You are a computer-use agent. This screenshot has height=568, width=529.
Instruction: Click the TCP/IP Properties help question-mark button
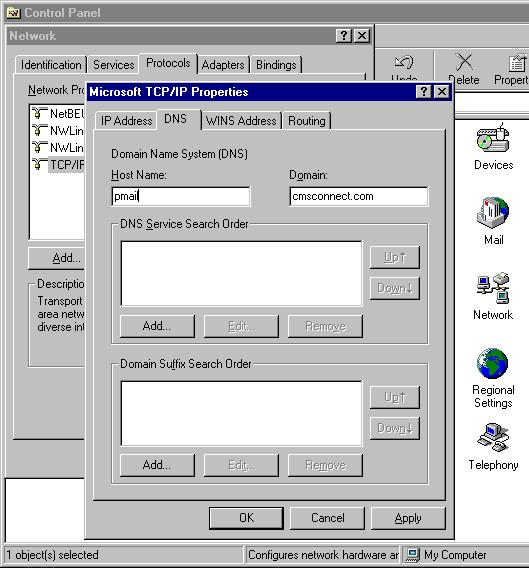[424, 92]
